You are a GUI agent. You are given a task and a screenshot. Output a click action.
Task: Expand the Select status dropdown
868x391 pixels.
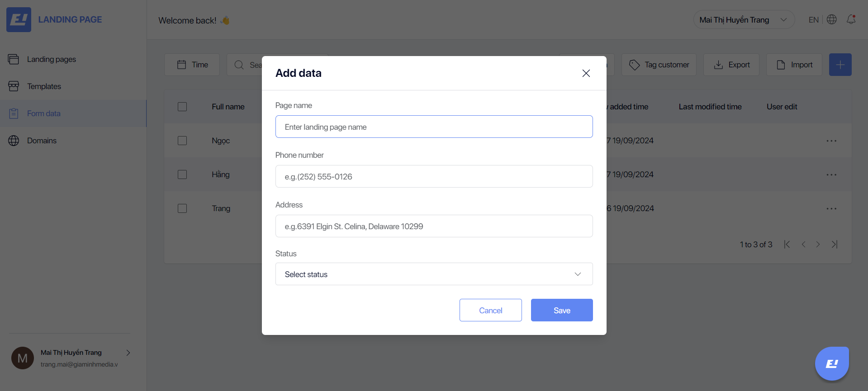[434, 274]
